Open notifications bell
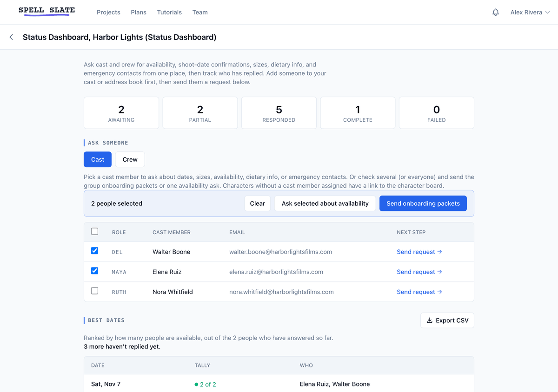This screenshot has height=392, width=558. 496,13
